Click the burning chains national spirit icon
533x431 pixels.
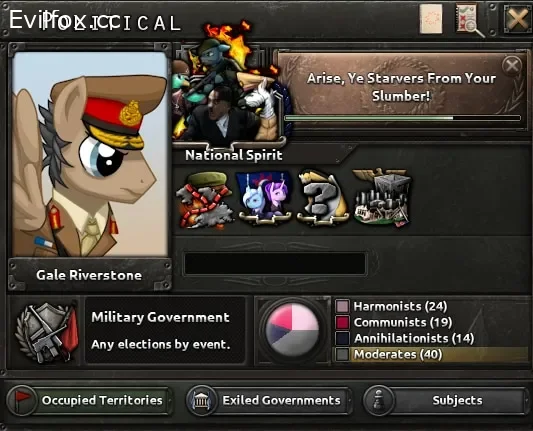[204, 201]
